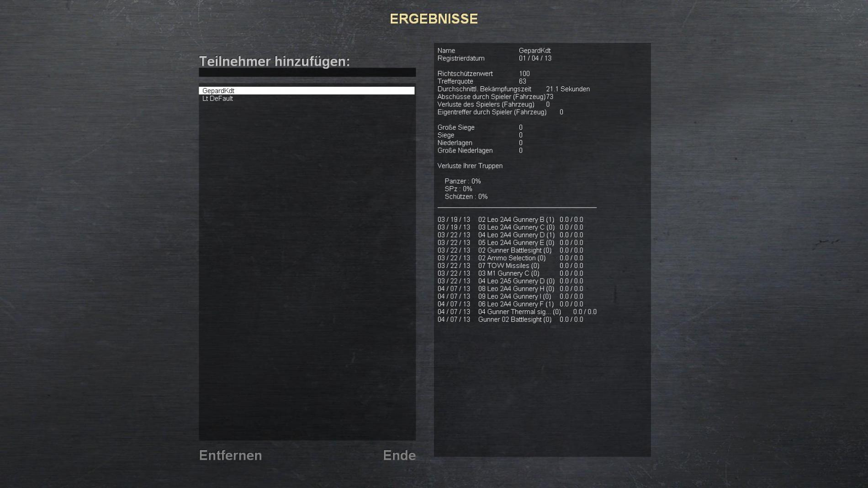Screen dimensions: 868x488
Task: Pick the 04 Leo 2A5 Gunnery D result
Action: pyautogui.click(x=516, y=281)
